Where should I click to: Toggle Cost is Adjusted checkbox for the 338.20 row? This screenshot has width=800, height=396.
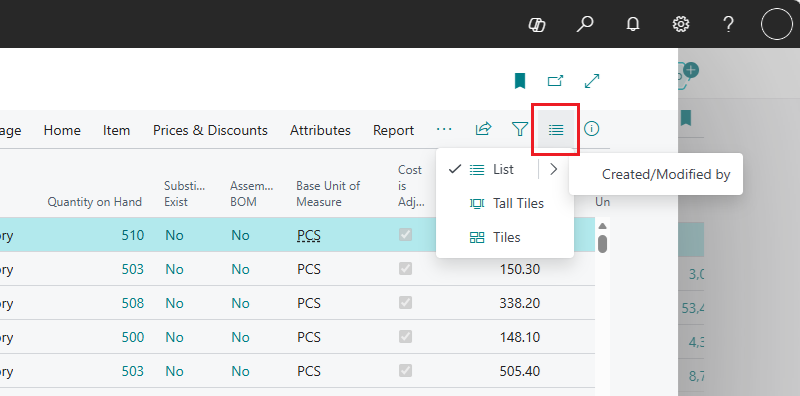tap(406, 303)
